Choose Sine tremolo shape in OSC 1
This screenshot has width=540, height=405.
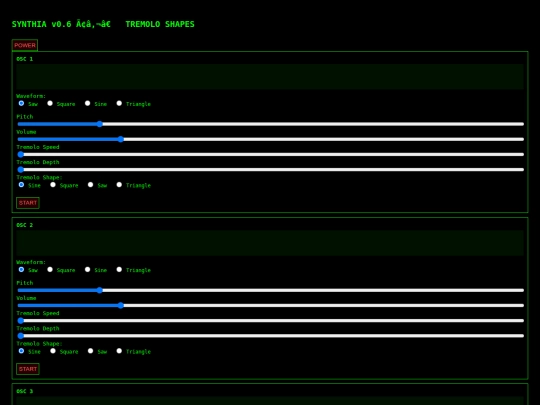click(x=21, y=185)
